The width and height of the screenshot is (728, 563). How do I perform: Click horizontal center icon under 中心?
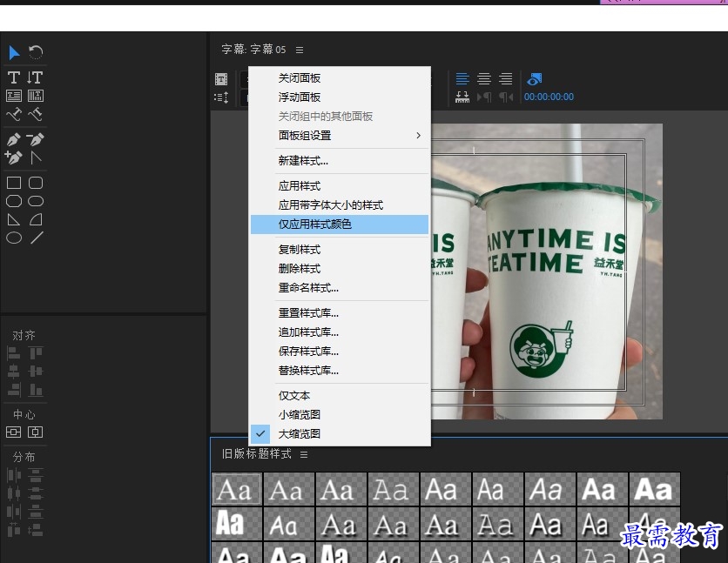click(x=36, y=432)
